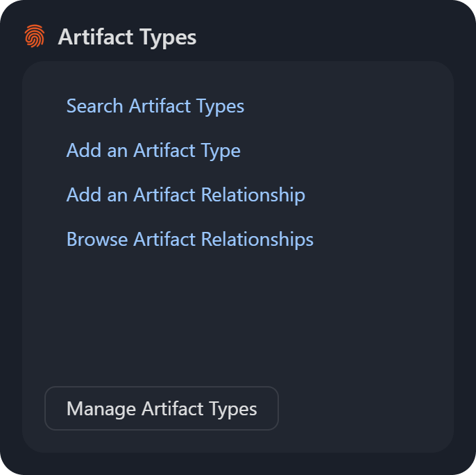Click the orange fingerprint icon
Viewport: 476px width, 475px height.
(33, 37)
